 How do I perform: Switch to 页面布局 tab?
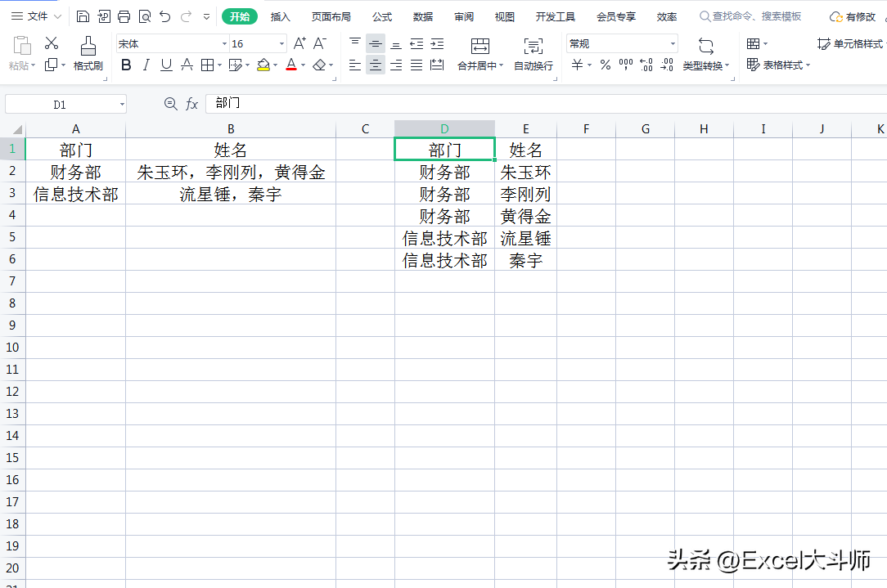331,17
